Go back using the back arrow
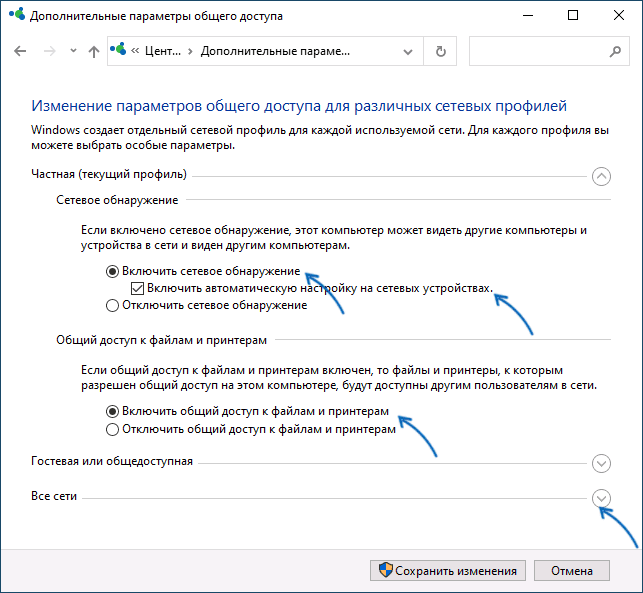The width and height of the screenshot is (643, 593). pos(20,51)
